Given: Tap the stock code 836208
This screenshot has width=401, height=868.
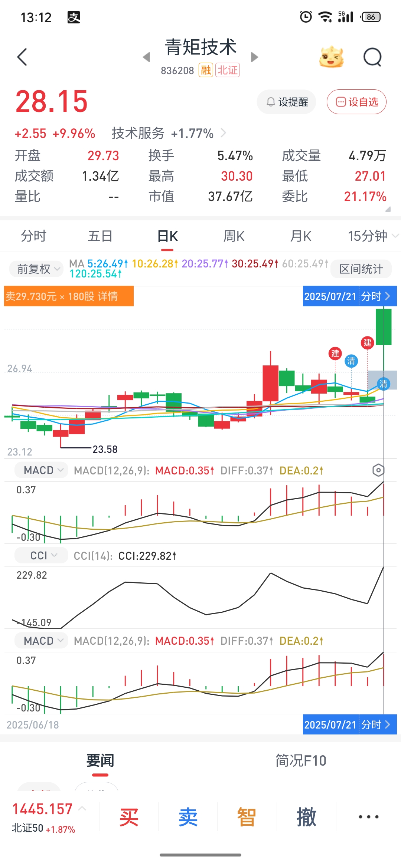Looking at the screenshot, I should [177, 70].
